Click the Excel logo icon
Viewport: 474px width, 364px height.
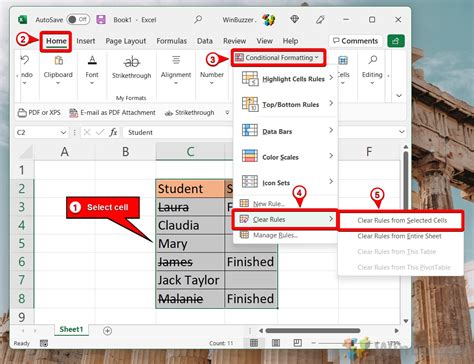22,20
